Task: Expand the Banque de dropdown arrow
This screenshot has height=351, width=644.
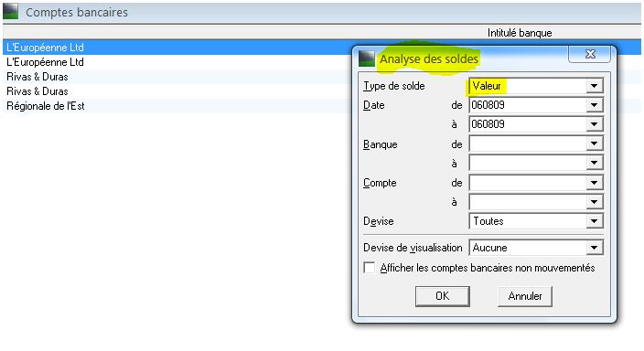Action: point(595,144)
